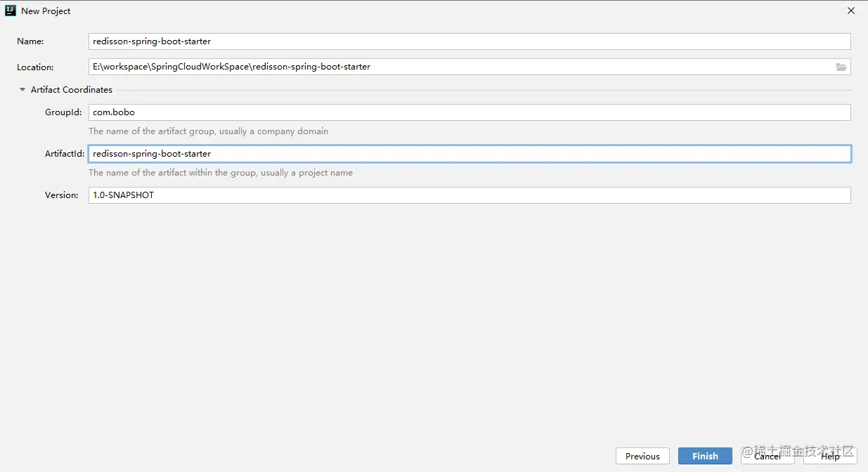Image resolution: width=868 pixels, height=472 pixels.
Task: Cancel the New Project dialog
Action: click(767, 456)
